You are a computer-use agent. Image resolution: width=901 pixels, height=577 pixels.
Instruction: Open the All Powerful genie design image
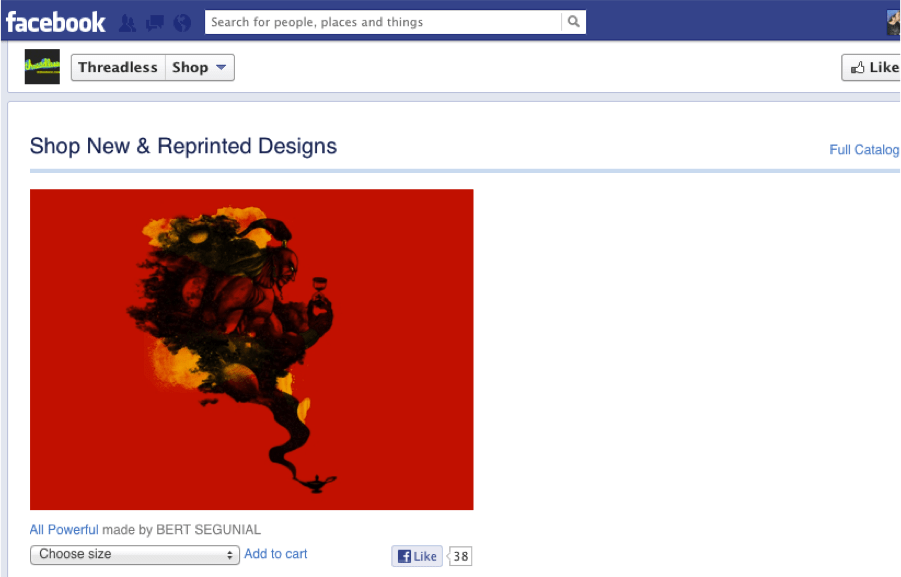(252, 349)
